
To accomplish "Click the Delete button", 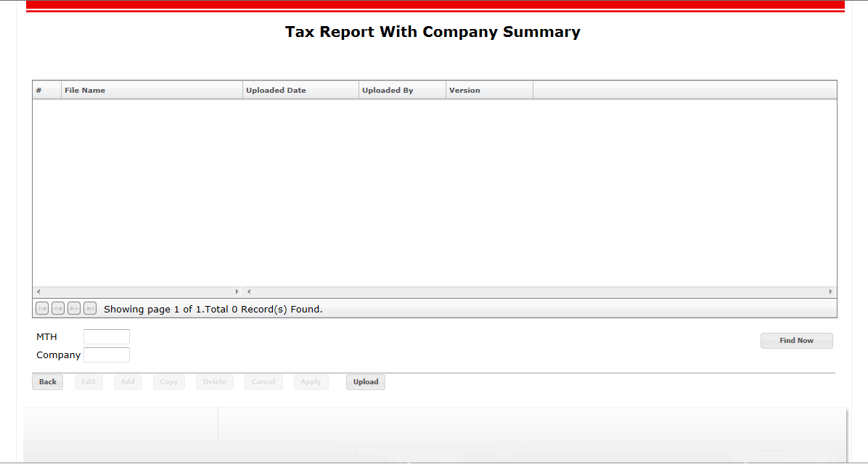I will [x=215, y=382].
